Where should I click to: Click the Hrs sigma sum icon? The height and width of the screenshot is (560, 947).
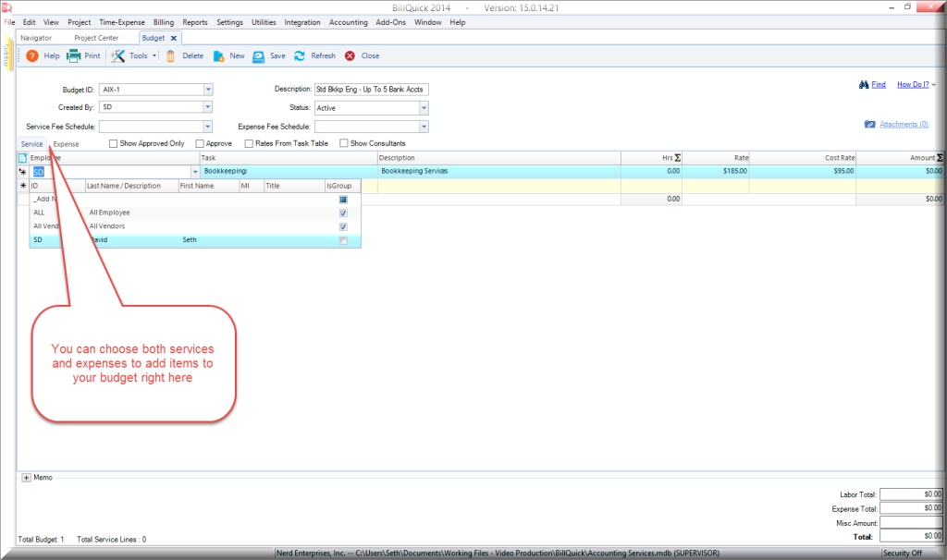[x=678, y=157]
